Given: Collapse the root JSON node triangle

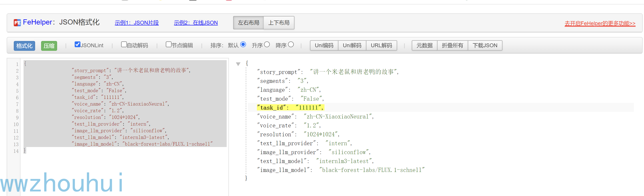Looking at the screenshot, I should [238, 64].
